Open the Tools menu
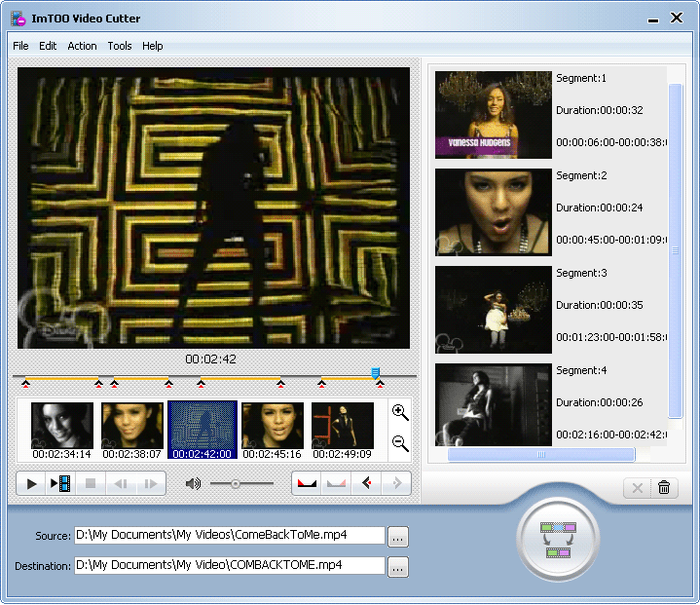The image size is (700, 605). pos(119,46)
